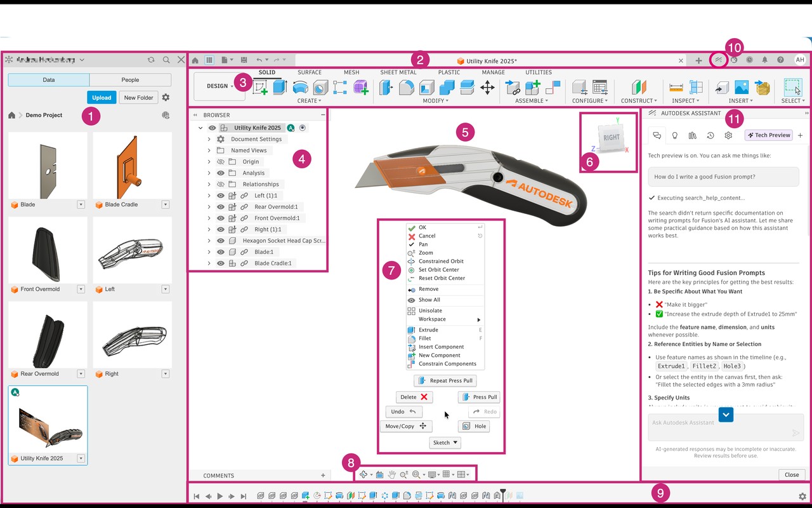This screenshot has height=508, width=812.
Task: Open the Assistant settings gear tab
Action: [728, 135]
